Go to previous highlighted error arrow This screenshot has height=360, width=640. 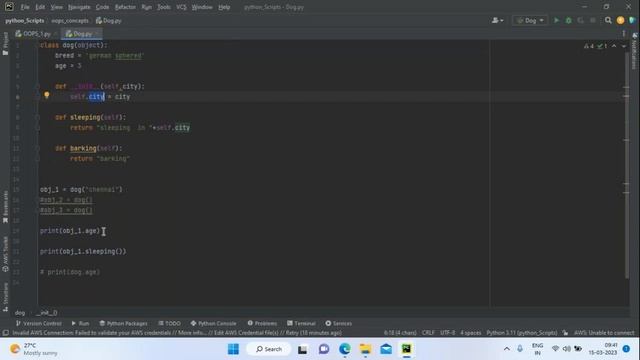(614, 46)
